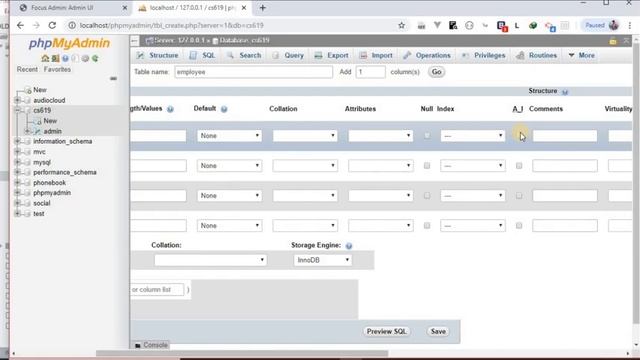Open the phpMyAdmin Home icon
The image size is (640, 360).
45,58
